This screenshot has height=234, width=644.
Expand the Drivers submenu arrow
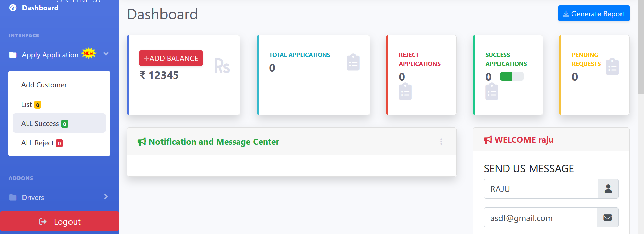click(x=106, y=197)
